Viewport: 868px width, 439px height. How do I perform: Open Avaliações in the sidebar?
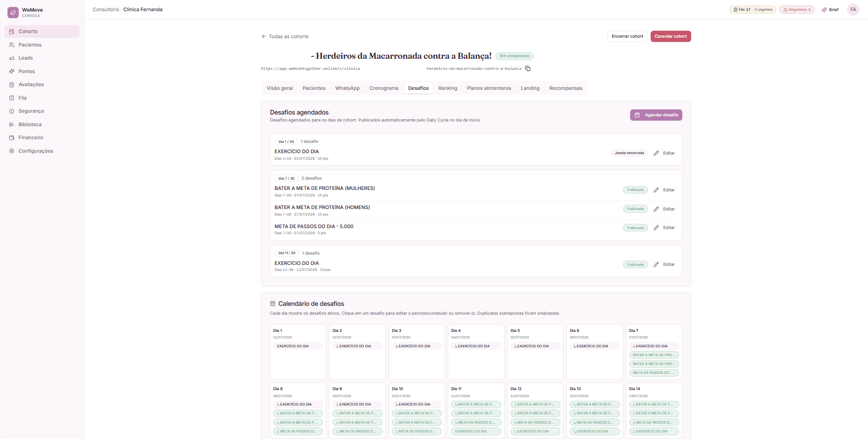click(x=42, y=85)
